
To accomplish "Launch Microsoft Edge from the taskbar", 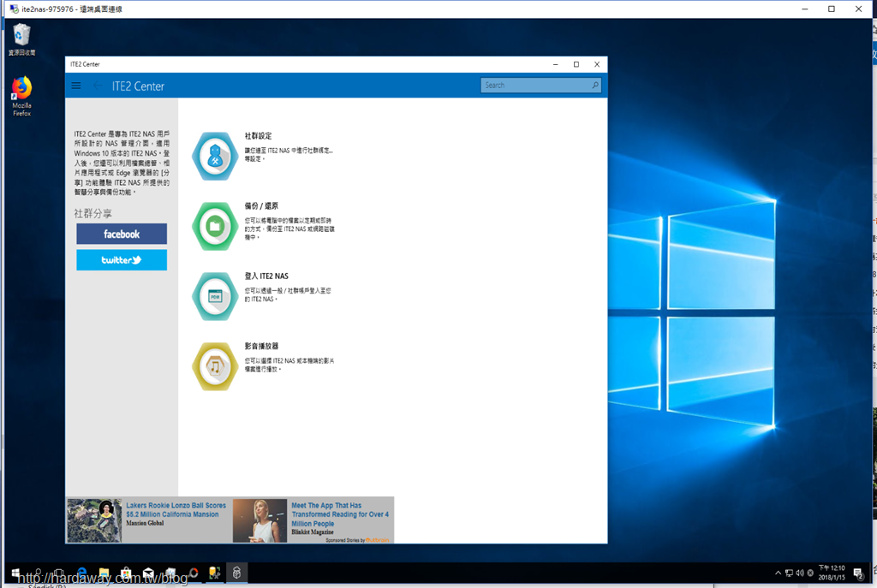I will pyautogui.click(x=81, y=573).
